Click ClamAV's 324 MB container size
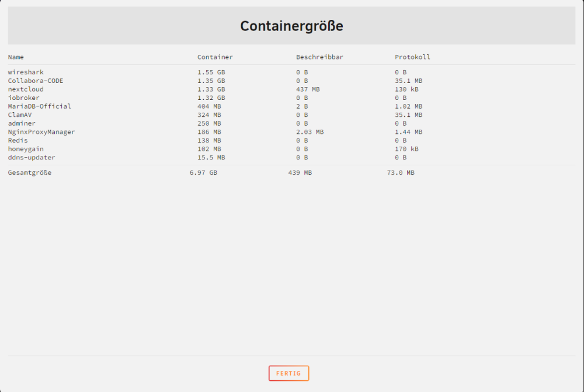Screen dimensions: 584x392 click(x=209, y=115)
